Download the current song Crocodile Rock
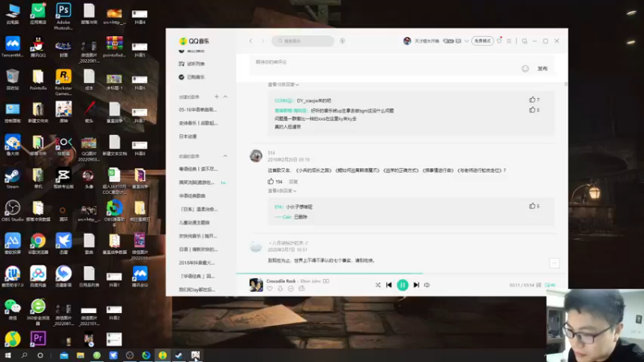This screenshot has width=644, height=362. point(280,289)
